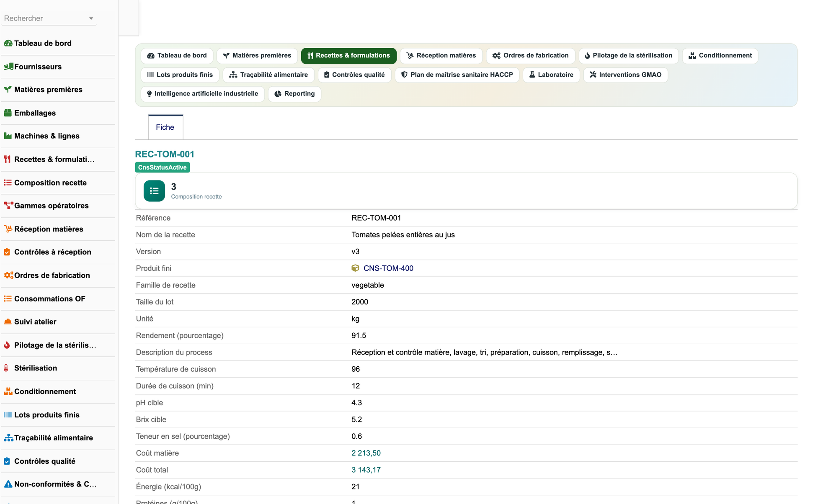
Task: Open Emballages label in the sidebar
Action: [x=35, y=113]
